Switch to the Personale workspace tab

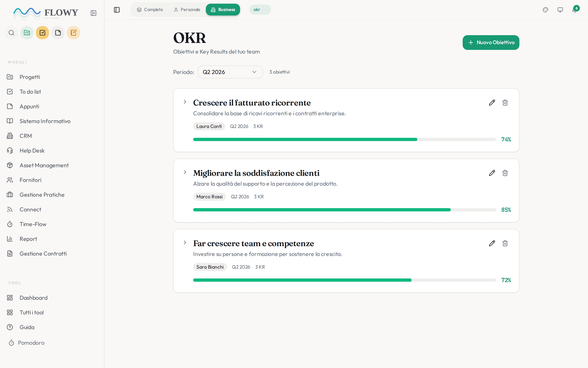187,10
